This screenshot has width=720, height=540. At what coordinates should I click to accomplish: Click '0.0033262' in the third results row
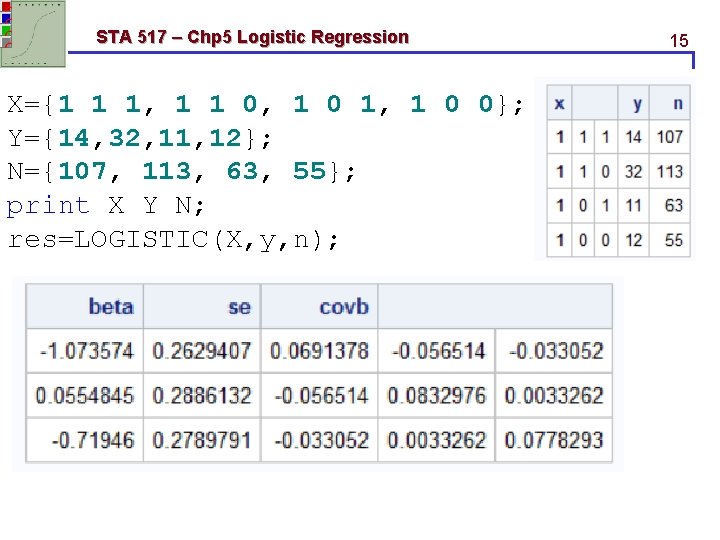(437, 440)
